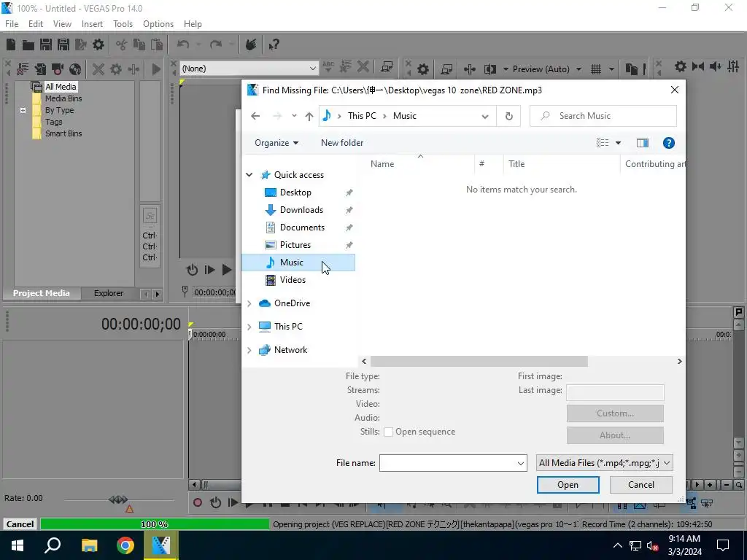
Task: Click the Interactive Tutorials hand icon
Action: [x=251, y=44]
